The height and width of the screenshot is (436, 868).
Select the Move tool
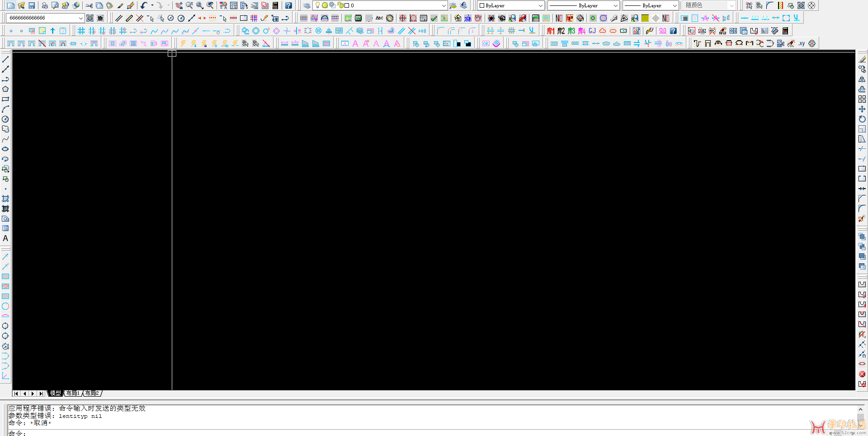(x=862, y=109)
